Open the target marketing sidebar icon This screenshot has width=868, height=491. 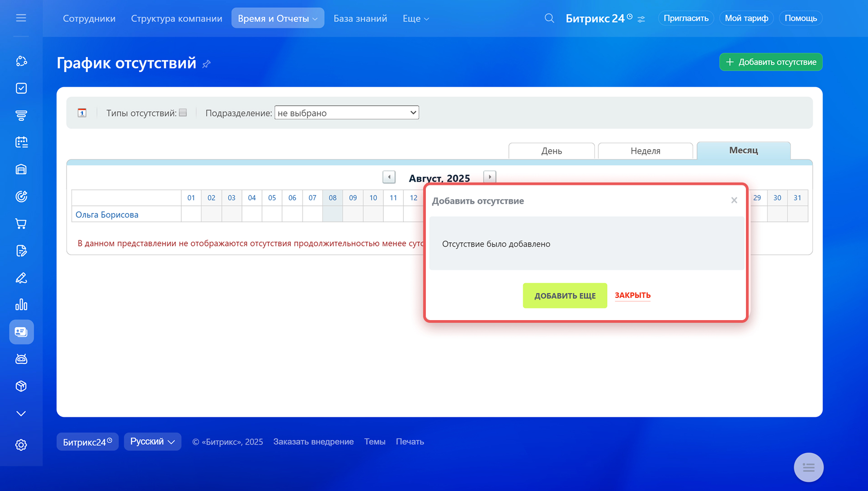tap(21, 197)
